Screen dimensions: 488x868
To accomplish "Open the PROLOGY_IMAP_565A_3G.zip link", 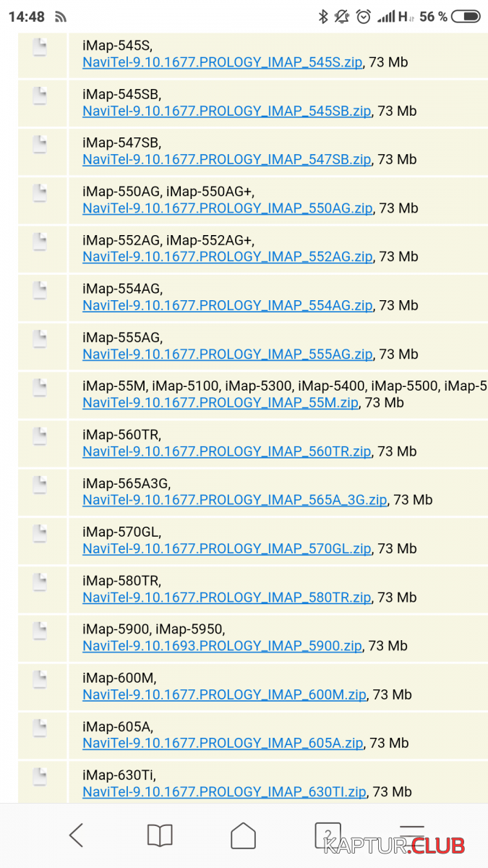I will pyautogui.click(x=234, y=500).
